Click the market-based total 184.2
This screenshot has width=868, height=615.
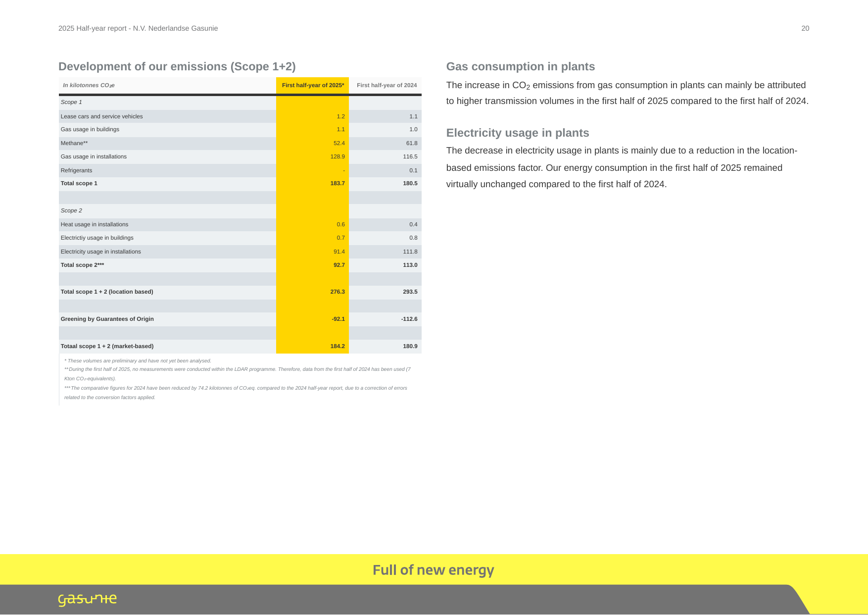click(x=338, y=346)
